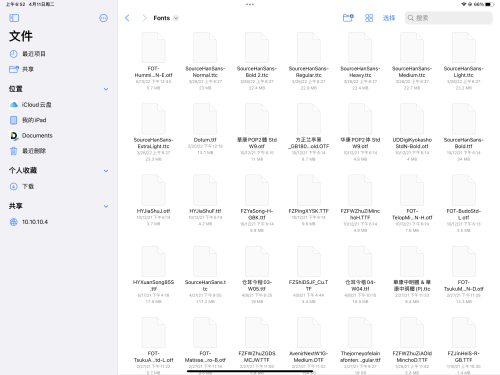Open the Thejourneyofelaina font file
Screen dimensions: 500x375
(x=360, y=346)
